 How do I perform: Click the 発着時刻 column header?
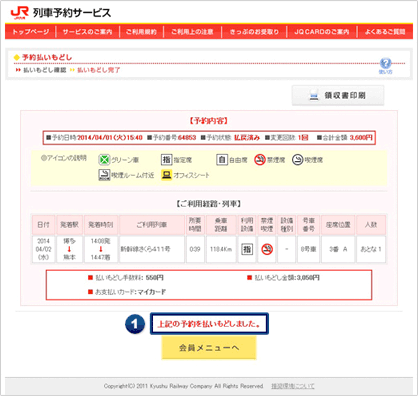101,225
